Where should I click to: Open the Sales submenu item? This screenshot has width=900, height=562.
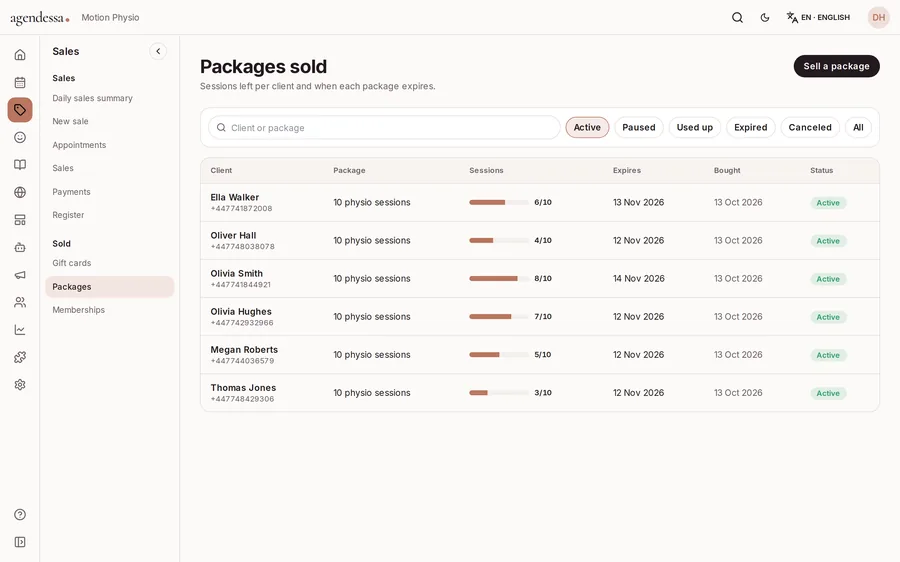[x=63, y=168]
